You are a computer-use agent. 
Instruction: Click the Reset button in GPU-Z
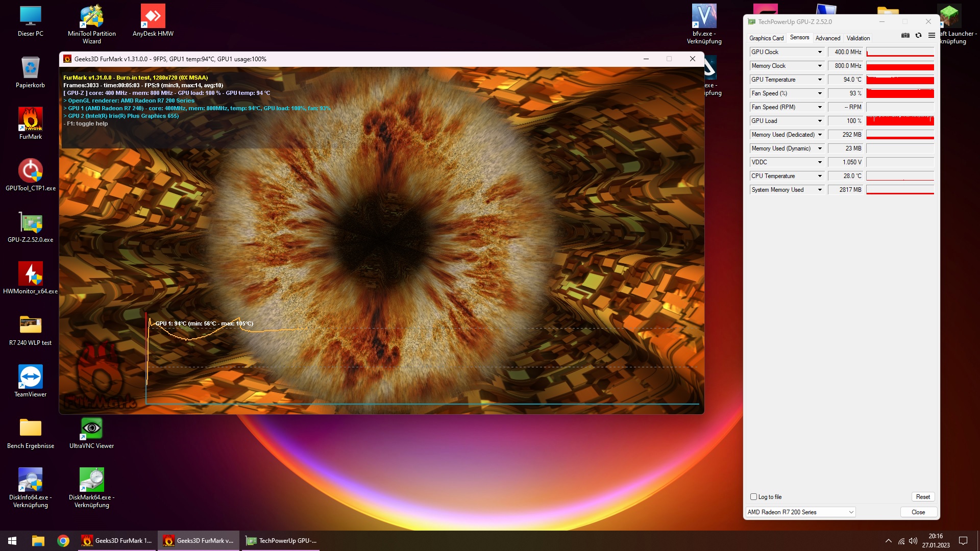point(923,497)
